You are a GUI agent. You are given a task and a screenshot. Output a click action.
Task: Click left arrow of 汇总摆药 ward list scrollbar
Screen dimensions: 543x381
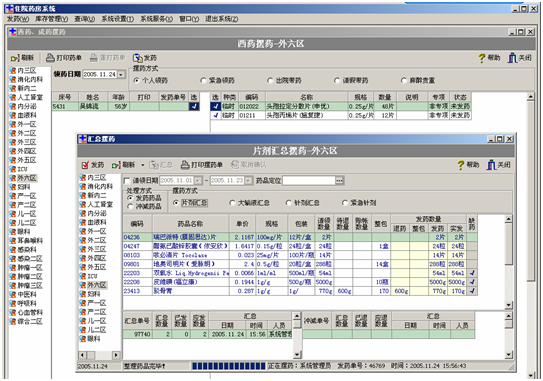coord(82,355)
